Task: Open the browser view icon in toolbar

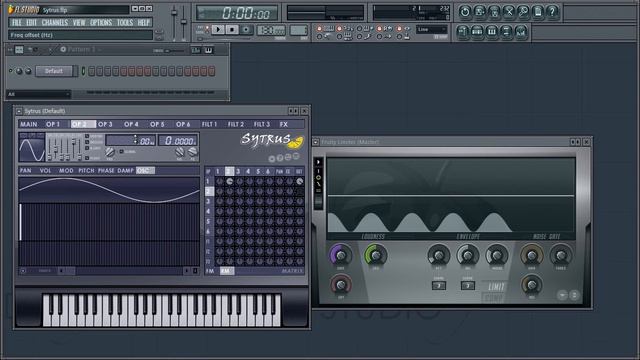Action: click(x=507, y=31)
